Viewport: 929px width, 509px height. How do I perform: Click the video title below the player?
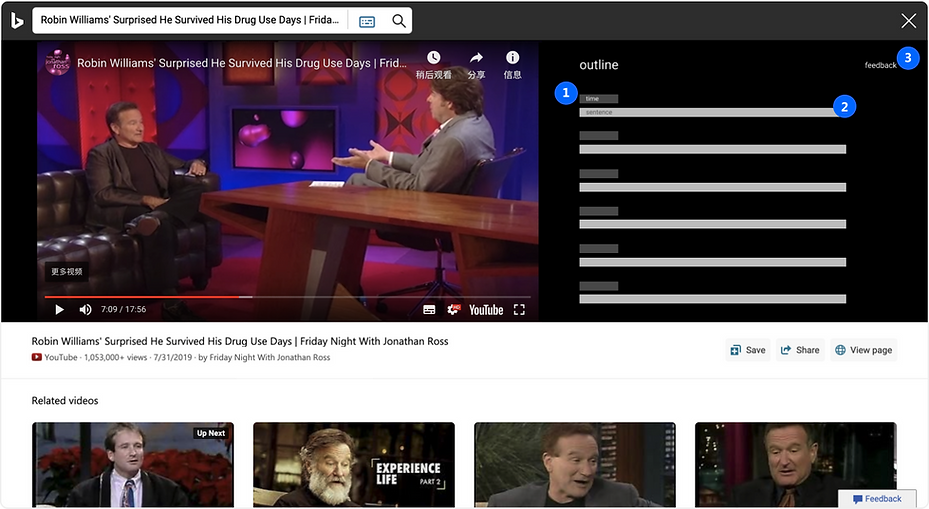coord(240,341)
